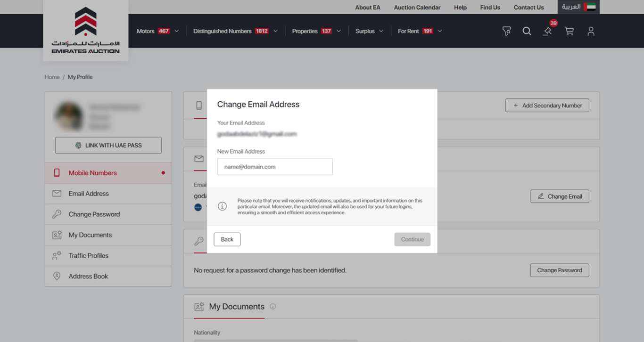Image resolution: width=644 pixels, height=342 pixels.
Task: Open the Surplus dropdown menu
Action: tap(369, 31)
